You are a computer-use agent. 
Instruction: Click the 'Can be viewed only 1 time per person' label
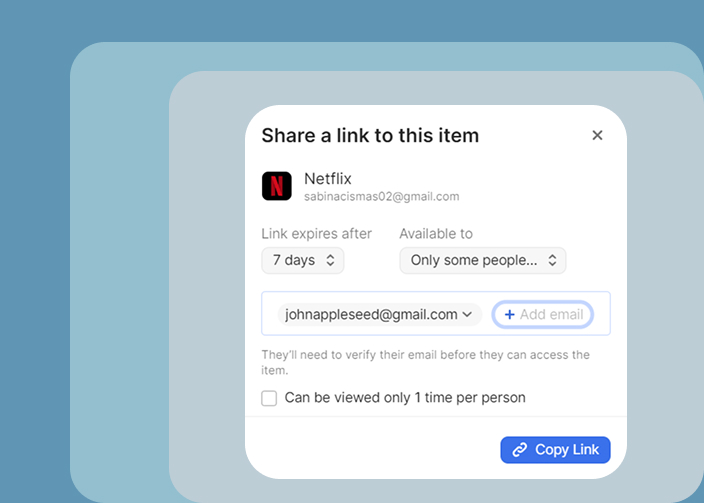[x=405, y=398]
